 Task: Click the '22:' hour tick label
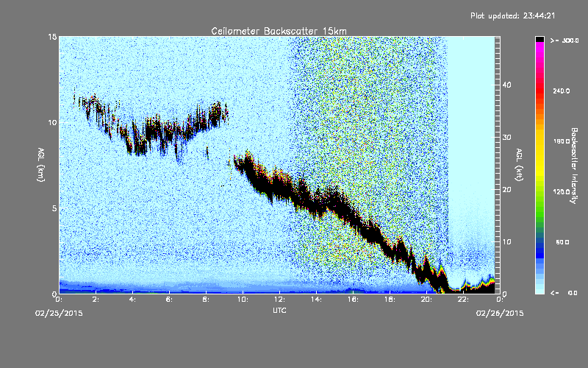(x=464, y=300)
